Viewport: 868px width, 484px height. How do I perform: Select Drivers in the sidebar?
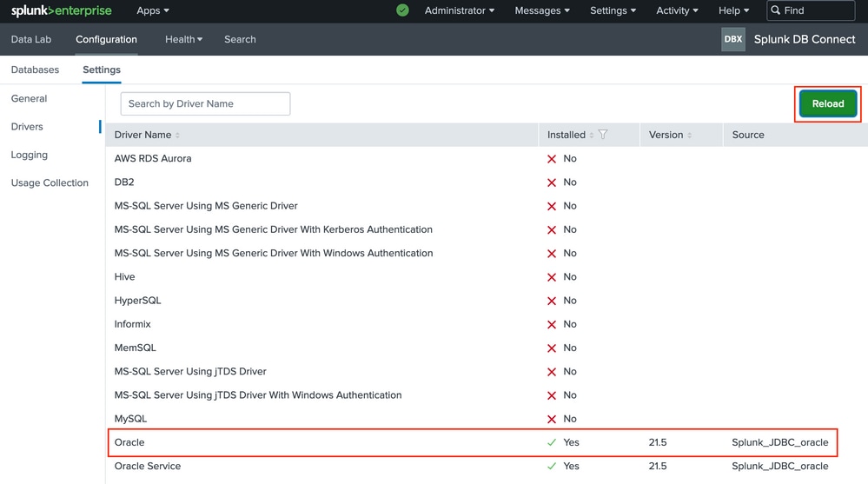click(x=27, y=127)
